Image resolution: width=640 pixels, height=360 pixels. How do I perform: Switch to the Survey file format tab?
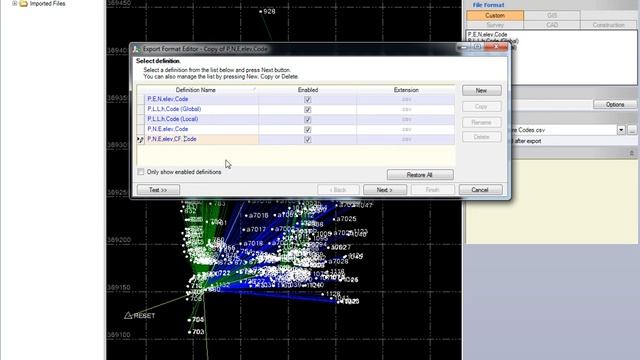pyautogui.click(x=495, y=25)
